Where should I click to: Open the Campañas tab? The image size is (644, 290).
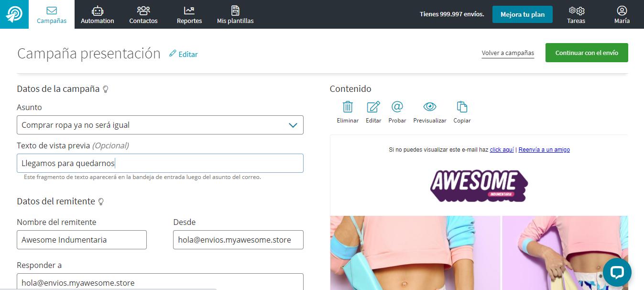[52, 14]
